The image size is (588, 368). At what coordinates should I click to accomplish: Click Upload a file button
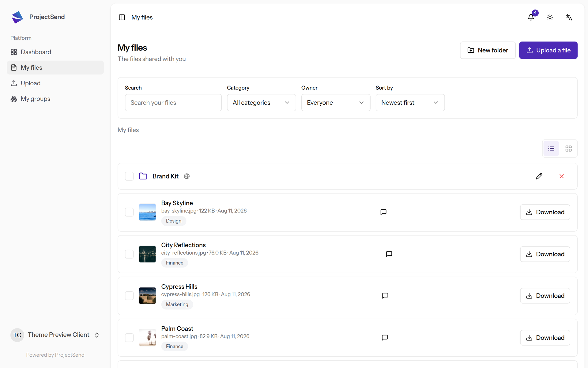(548, 50)
